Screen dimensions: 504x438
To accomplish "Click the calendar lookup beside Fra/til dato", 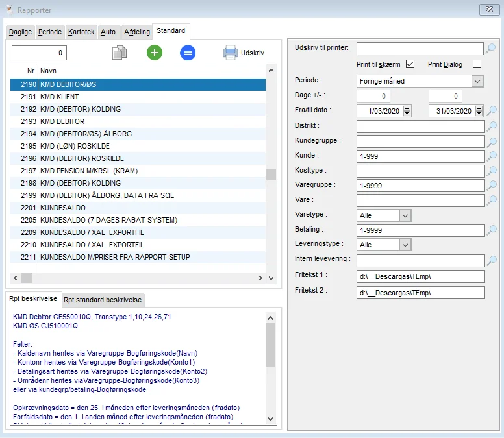I will 492,111.
